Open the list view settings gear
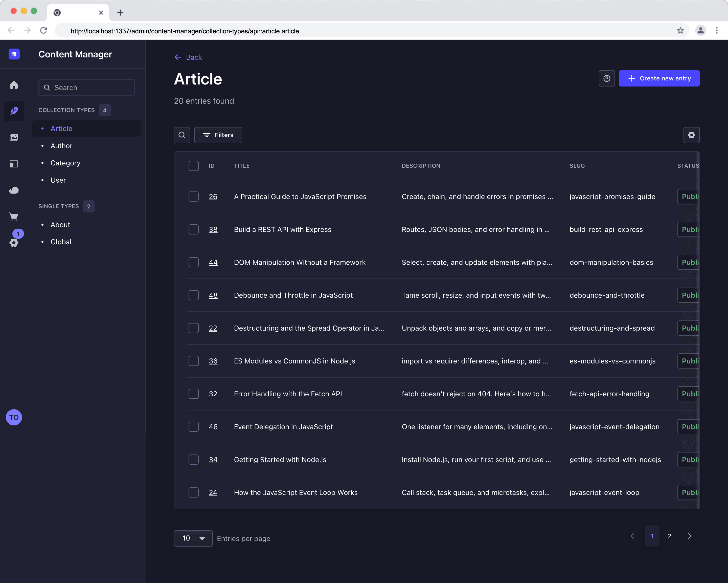 [x=691, y=135]
